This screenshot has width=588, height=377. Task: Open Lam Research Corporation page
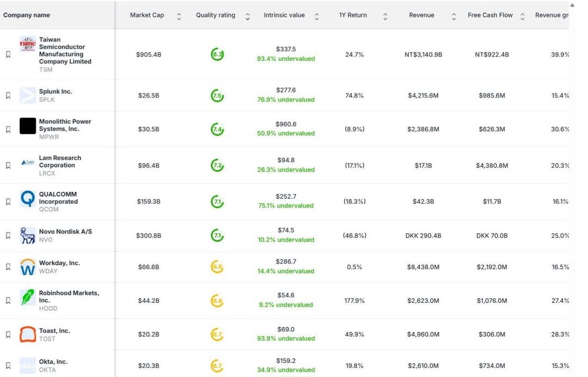tap(60, 162)
